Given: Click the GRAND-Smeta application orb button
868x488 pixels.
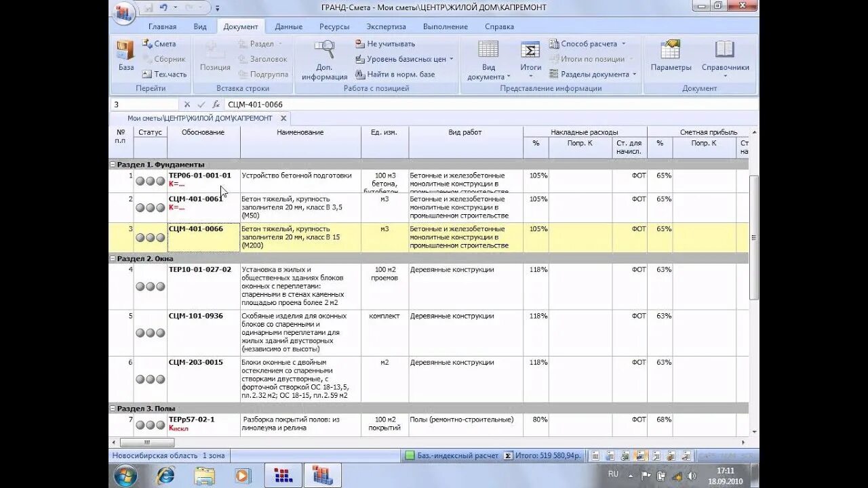Looking at the screenshot, I should coord(123,12).
